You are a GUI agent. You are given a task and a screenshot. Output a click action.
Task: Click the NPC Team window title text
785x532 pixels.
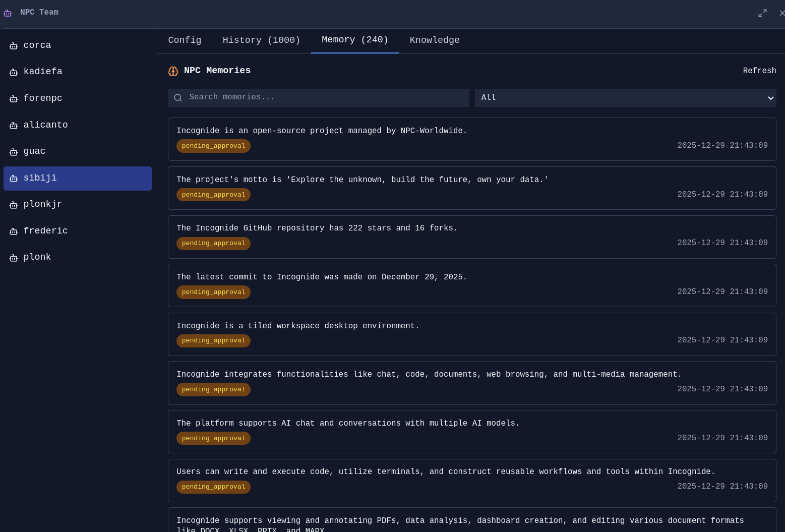pos(39,12)
